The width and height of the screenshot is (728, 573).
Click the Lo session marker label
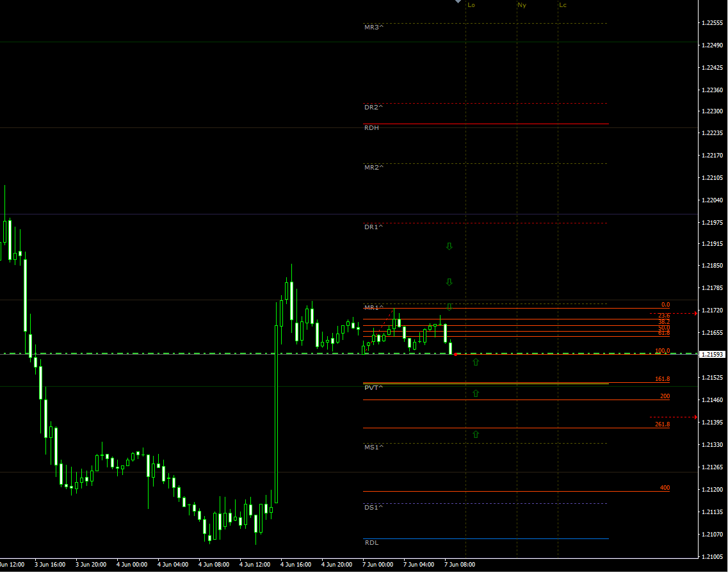pyautogui.click(x=471, y=5)
